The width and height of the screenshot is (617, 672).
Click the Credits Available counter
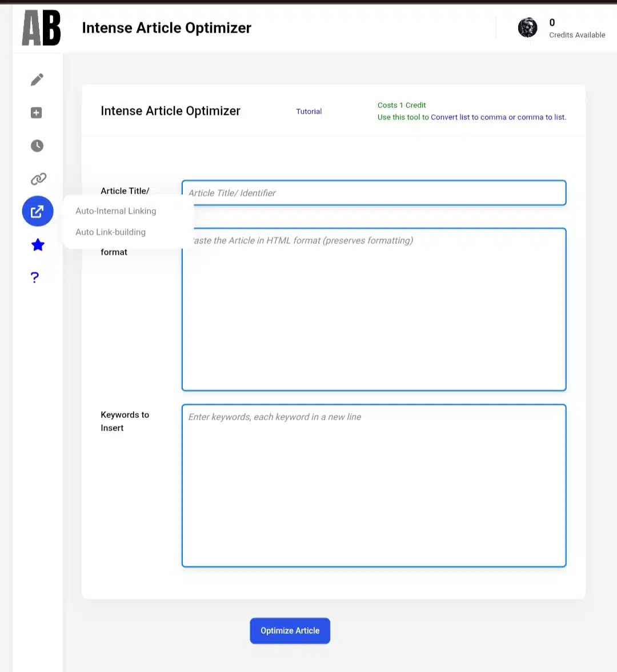click(x=577, y=29)
